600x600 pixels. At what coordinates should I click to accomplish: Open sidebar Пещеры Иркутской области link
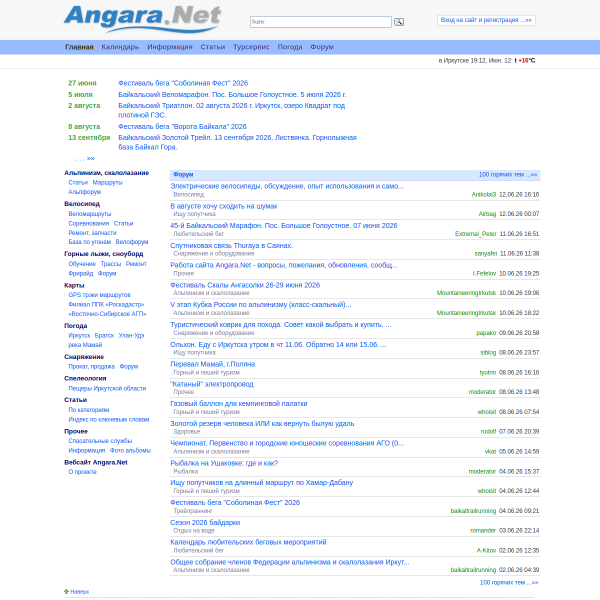[x=107, y=388]
